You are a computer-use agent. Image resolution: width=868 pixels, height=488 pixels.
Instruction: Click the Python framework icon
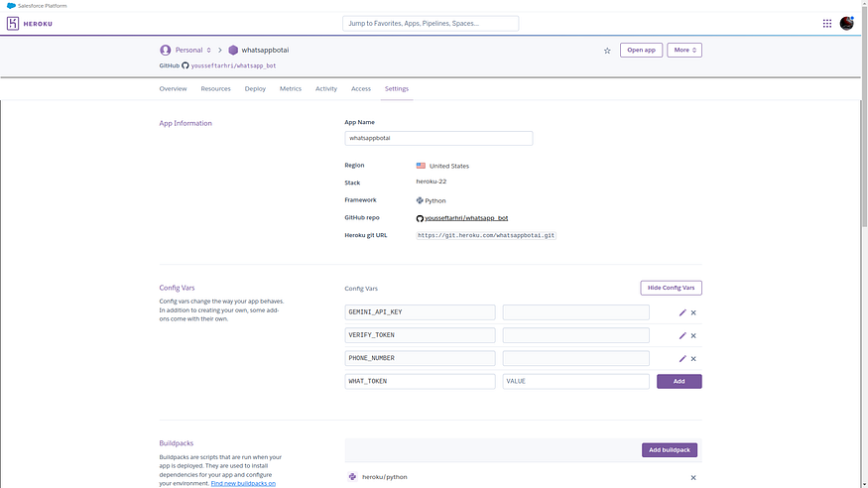point(420,200)
